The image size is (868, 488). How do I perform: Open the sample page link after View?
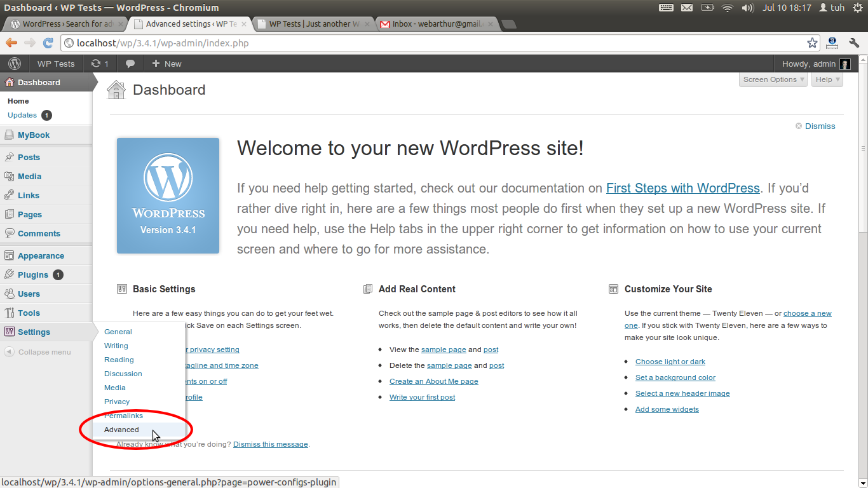pyautogui.click(x=444, y=349)
